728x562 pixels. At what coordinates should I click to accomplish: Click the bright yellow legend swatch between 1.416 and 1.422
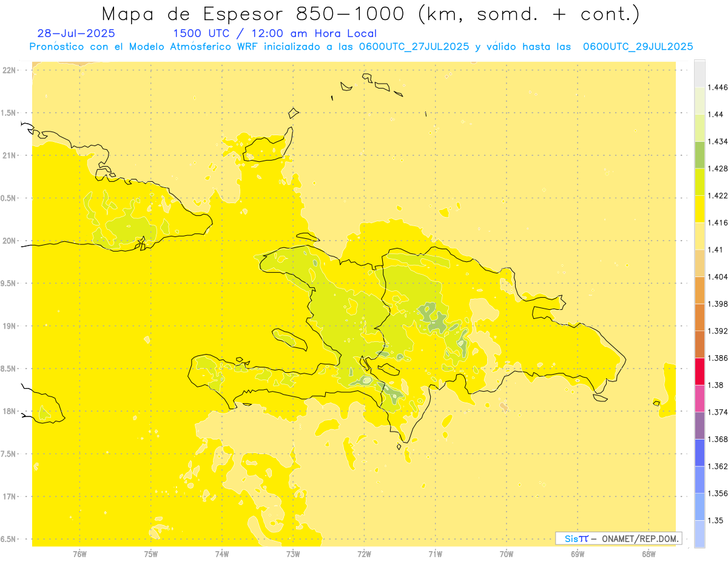(x=699, y=209)
